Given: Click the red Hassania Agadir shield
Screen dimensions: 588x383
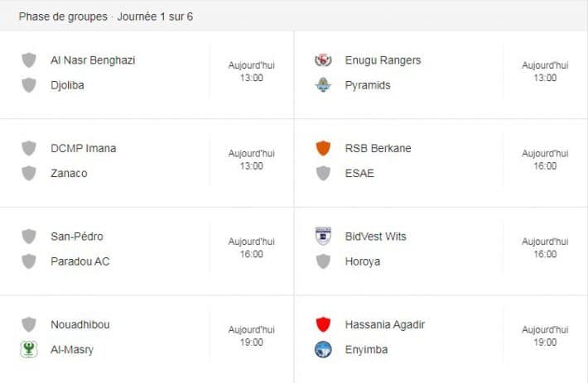Looking at the screenshot, I should pos(323,324).
